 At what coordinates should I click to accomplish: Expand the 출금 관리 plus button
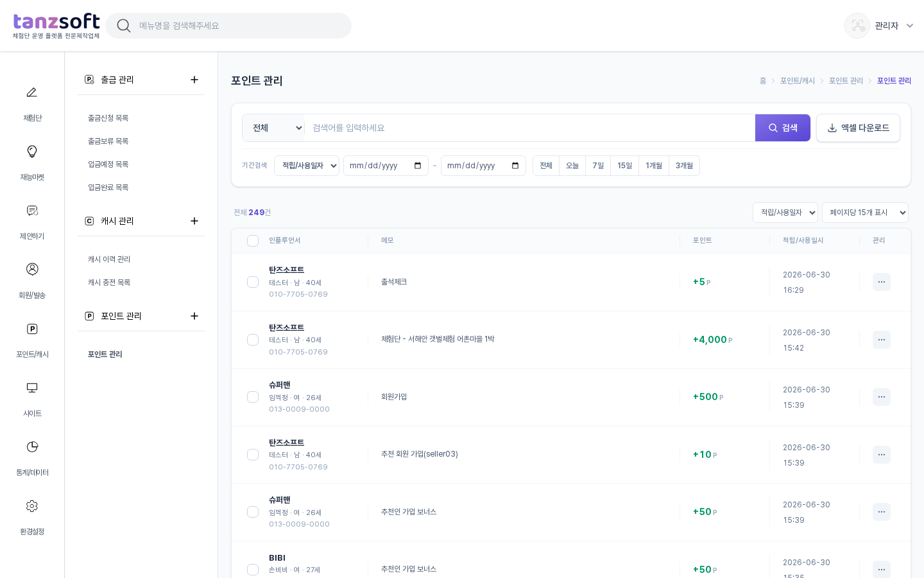coord(194,80)
